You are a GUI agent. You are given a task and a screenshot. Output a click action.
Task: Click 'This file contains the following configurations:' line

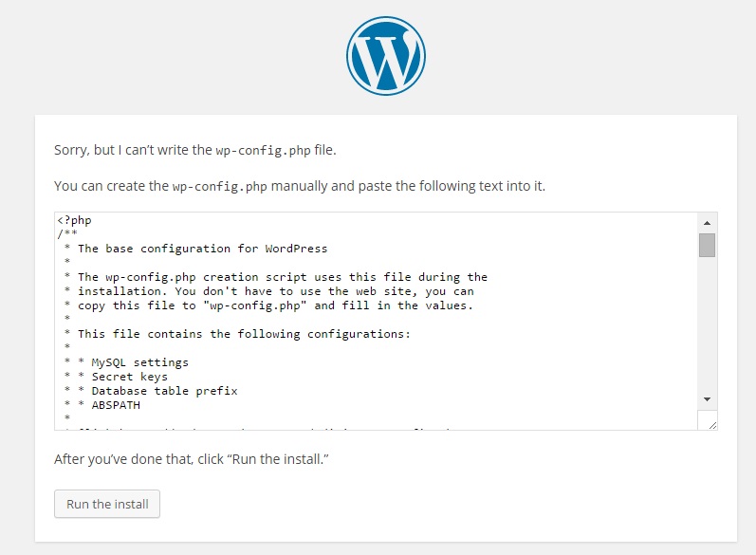coord(245,334)
